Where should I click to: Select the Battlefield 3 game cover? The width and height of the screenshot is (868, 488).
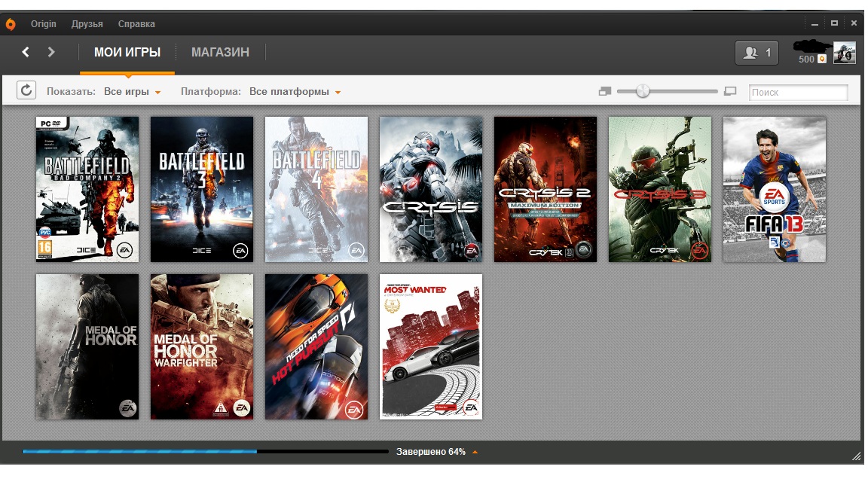click(x=202, y=189)
